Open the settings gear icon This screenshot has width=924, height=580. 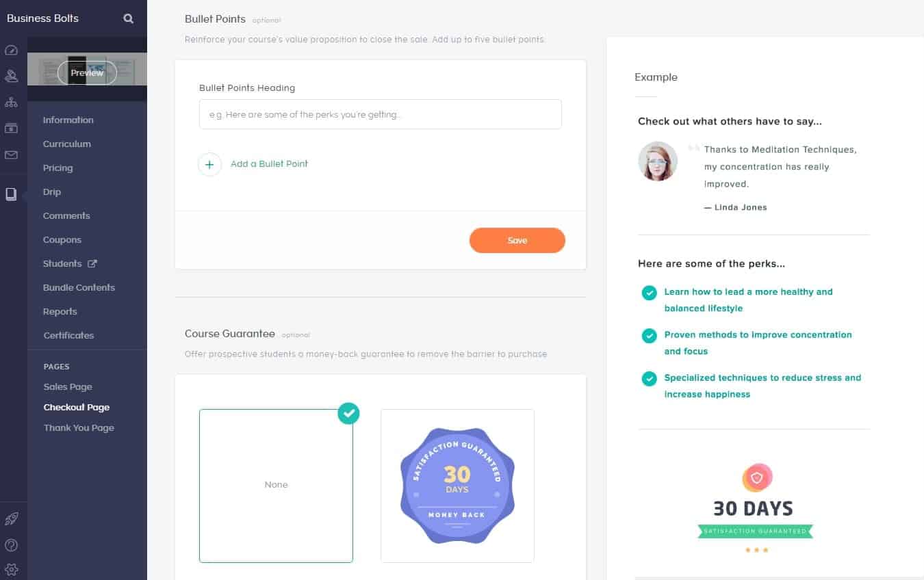(11, 569)
